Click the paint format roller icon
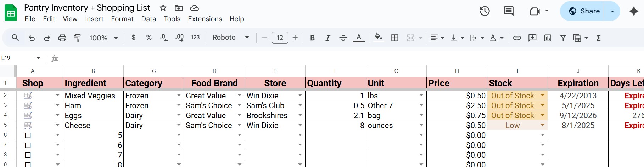This screenshot has height=167, width=644. (x=77, y=38)
